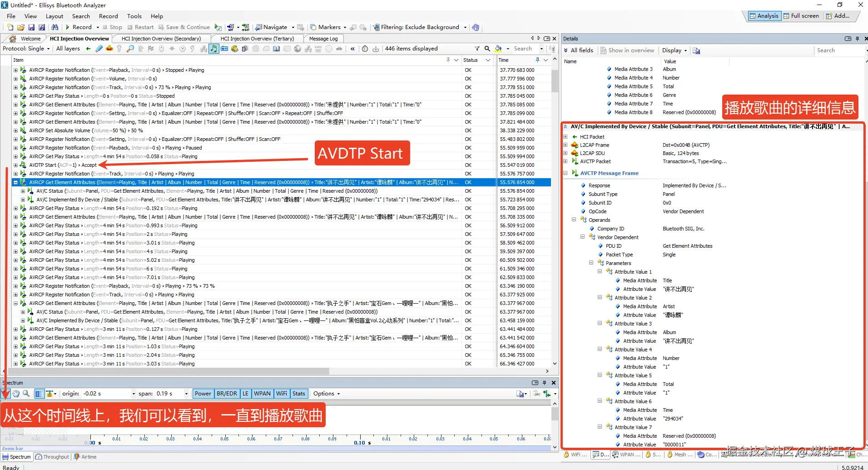
Task: Click the clock time-reference icon
Action: pos(365,49)
